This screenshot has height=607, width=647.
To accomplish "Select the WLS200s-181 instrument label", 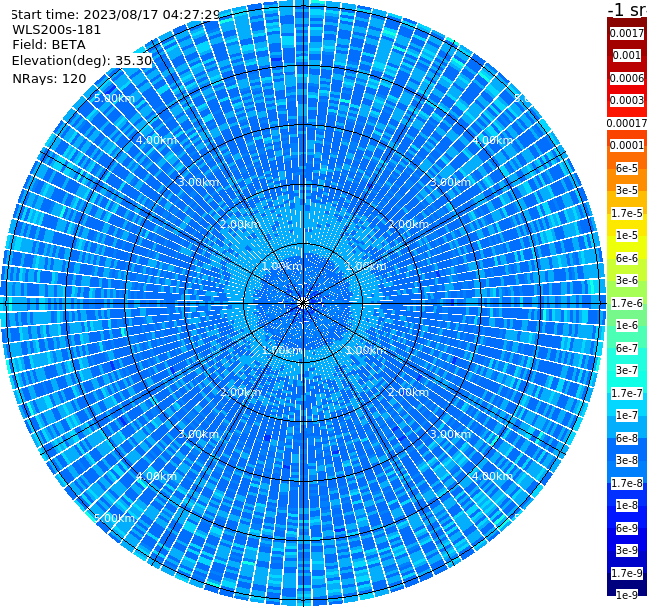I will 57,30.
